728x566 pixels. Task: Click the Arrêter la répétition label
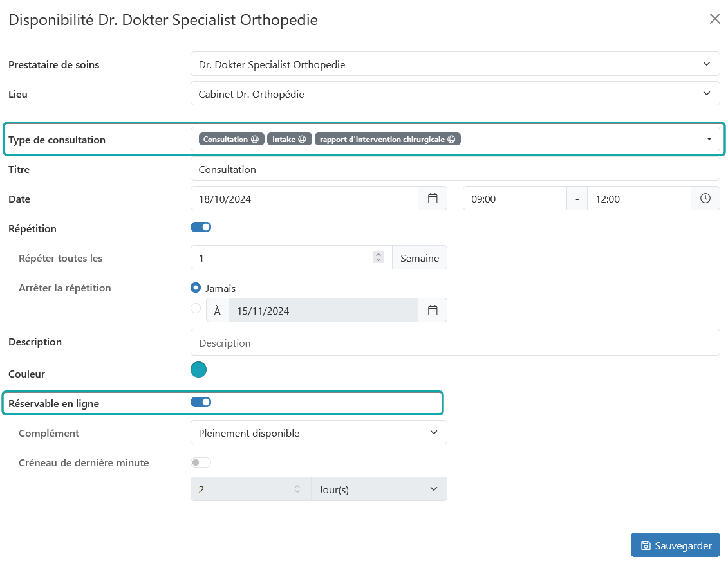coord(64,288)
